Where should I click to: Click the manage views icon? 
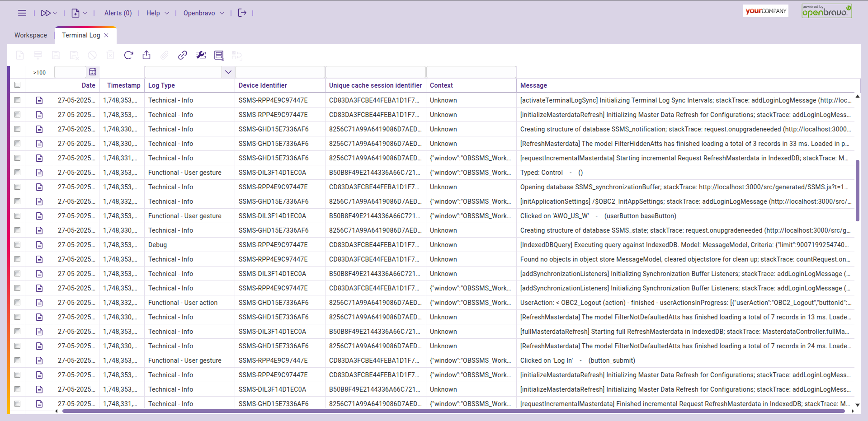point(219,55)
